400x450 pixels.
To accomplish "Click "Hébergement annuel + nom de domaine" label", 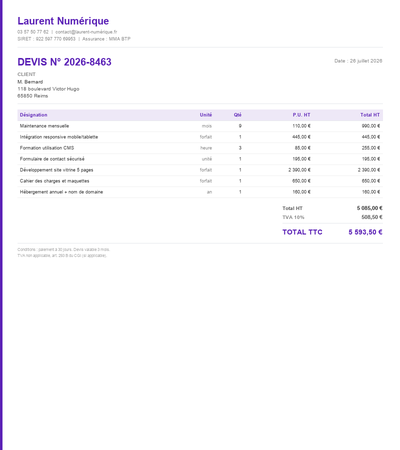I will pyautogui.click(x=61, y=192).
